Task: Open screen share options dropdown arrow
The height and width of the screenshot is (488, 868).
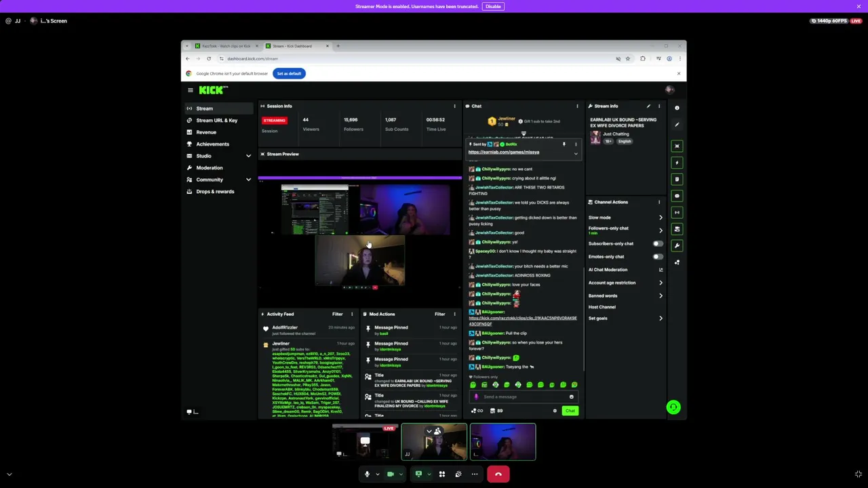Action: 429,474
